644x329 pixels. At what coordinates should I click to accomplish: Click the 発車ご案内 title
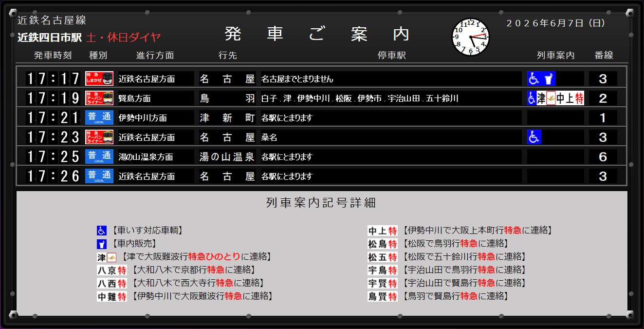tap(317, 34)
